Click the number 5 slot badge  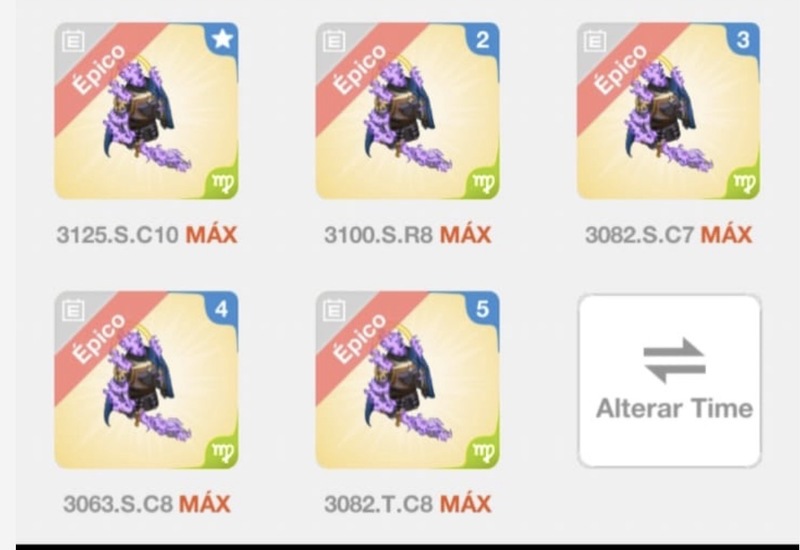pyautogui.click(x=483, y=309)
